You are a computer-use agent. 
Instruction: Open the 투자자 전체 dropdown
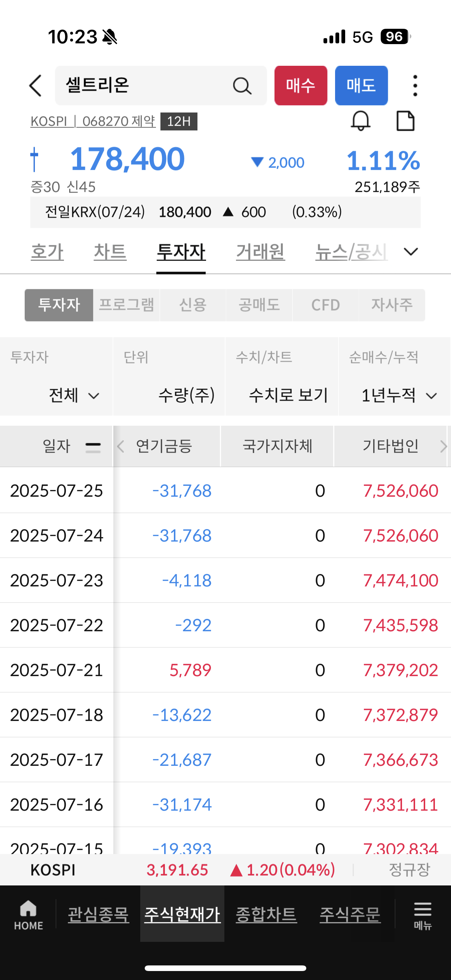[56, 395]
